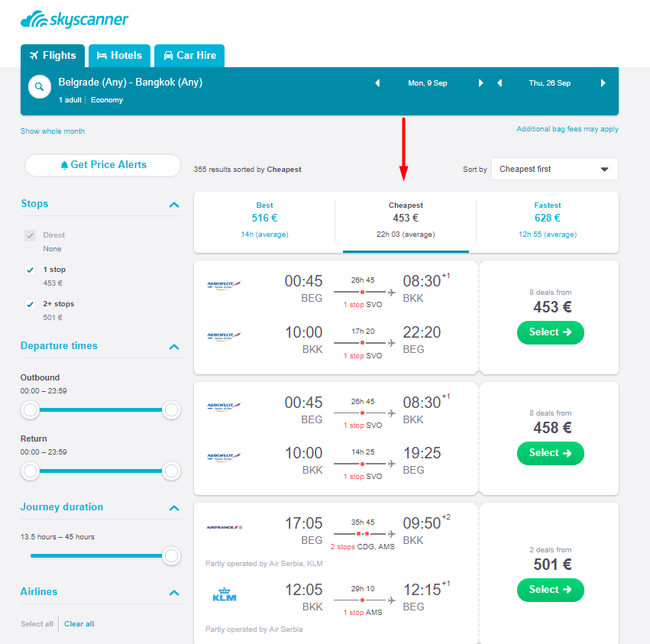The height and width of the screenshot is (644, 650).
Task: Click the Skyscanner logo
Action: (74, 20)
